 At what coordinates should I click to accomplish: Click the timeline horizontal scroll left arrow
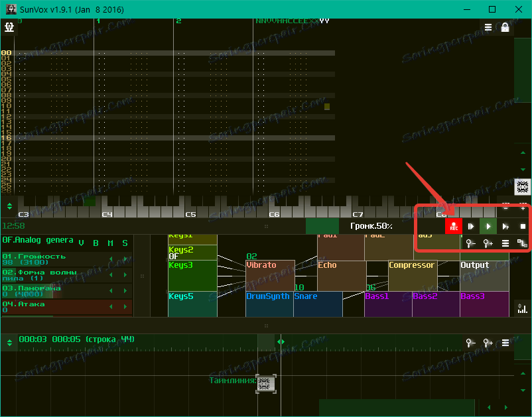(489, 407)
